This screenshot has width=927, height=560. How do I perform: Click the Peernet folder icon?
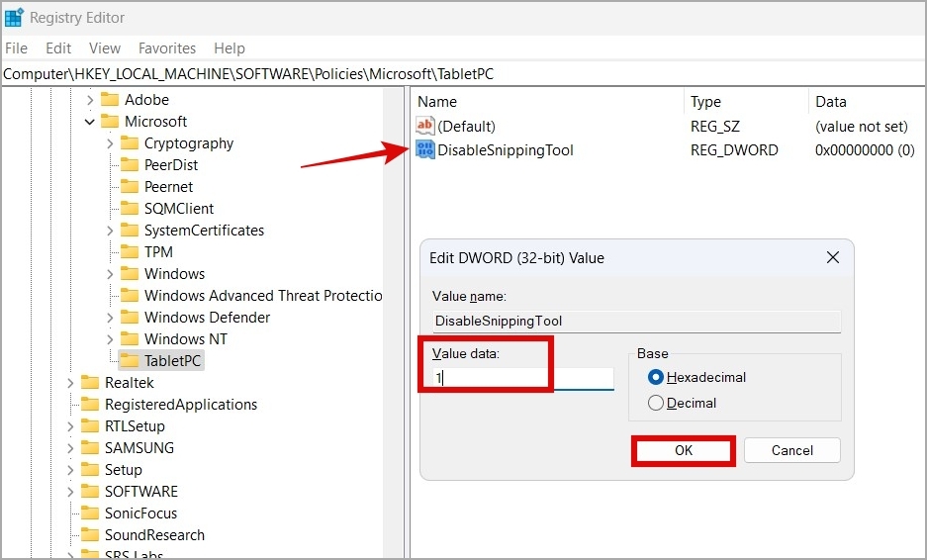[129, 187]
